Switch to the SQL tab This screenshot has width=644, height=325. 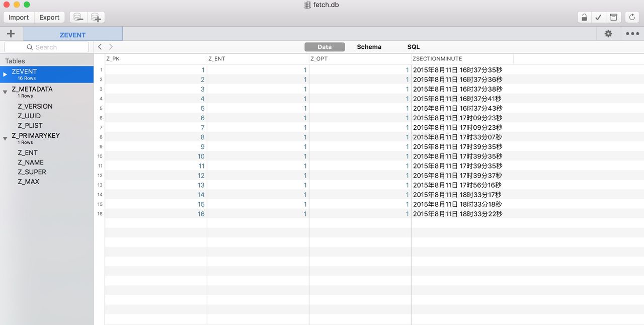pyautogui.click(x=413, y=47)
